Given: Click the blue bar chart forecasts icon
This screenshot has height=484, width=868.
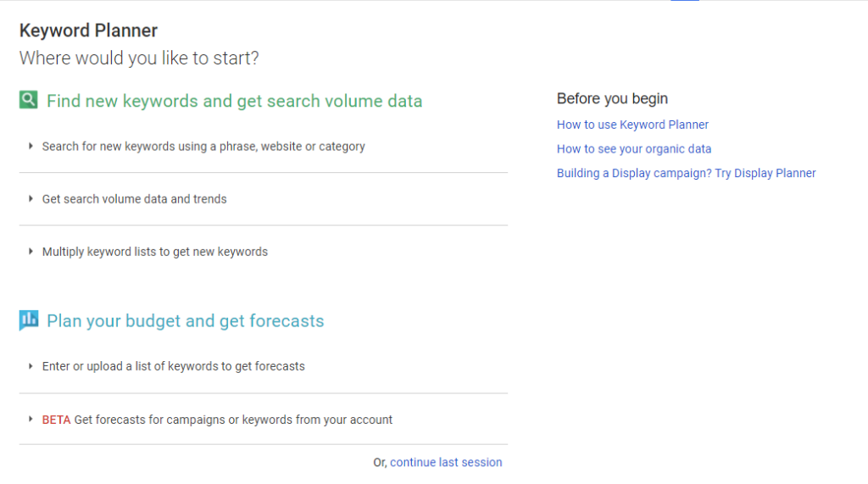Looking at the screenshot, I should click(x=29, y=320).
